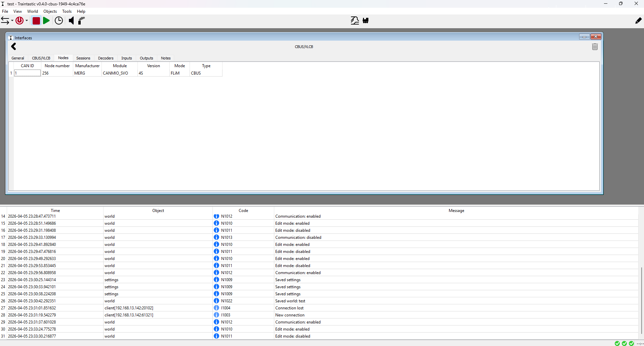Expand the power button dropdown arrow
Screen dimensions: 644x346
pyautogui.click(x=27, y=21)
